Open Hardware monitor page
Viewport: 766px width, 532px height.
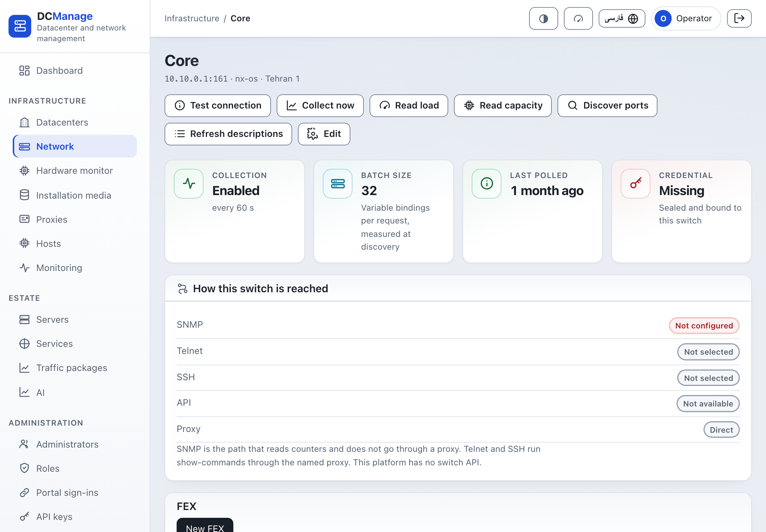[x=74, y=171]
